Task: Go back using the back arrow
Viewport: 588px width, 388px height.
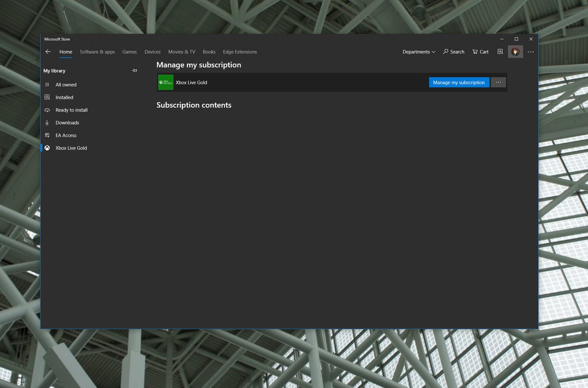Action: click(x=48, y=52)
